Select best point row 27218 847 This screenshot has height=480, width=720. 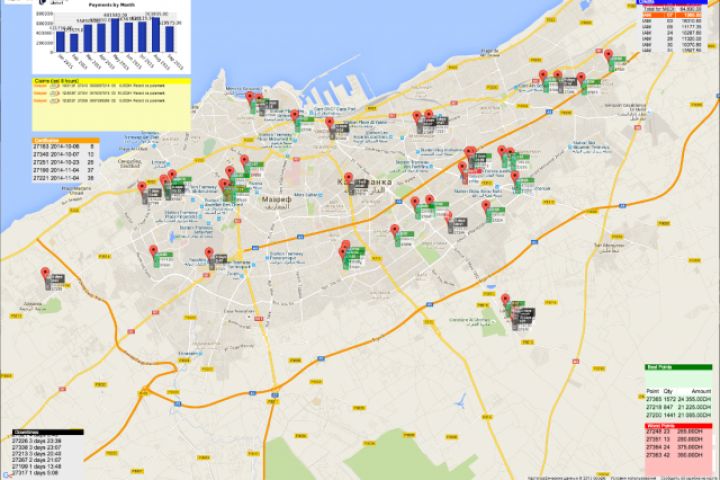(679, 407)
